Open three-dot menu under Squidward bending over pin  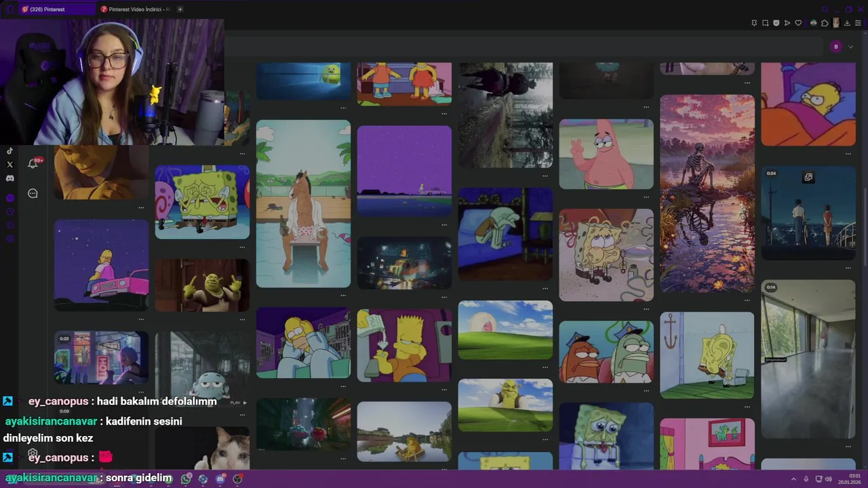[x=545, y=287]
